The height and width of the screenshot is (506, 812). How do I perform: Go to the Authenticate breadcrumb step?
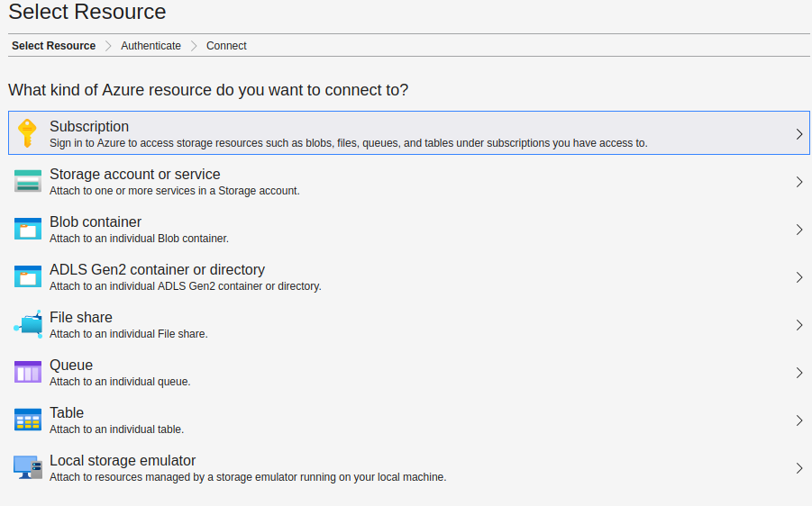tap(151, 46)
